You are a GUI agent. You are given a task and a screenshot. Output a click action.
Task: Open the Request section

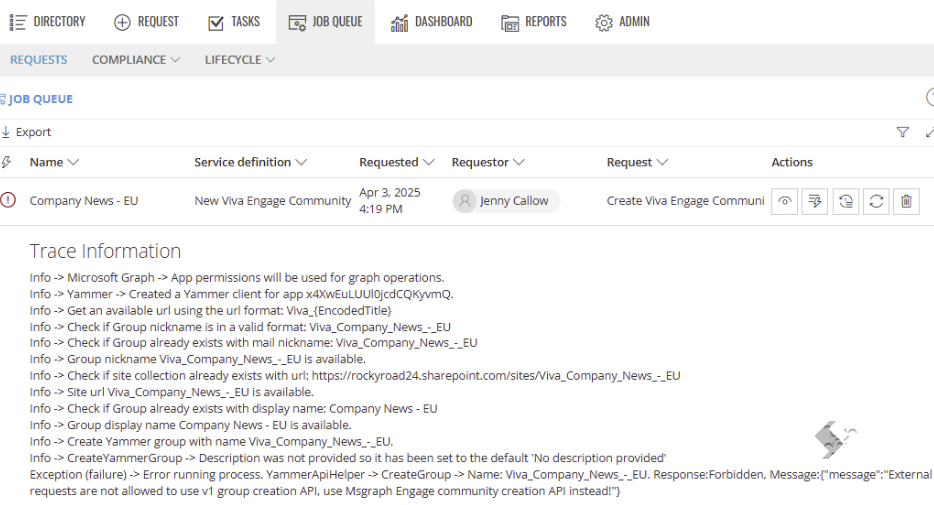(x=147, y=22)
